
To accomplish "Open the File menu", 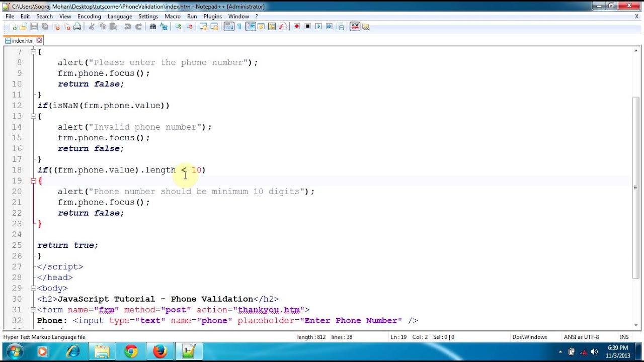I will (x=10, y=16).
